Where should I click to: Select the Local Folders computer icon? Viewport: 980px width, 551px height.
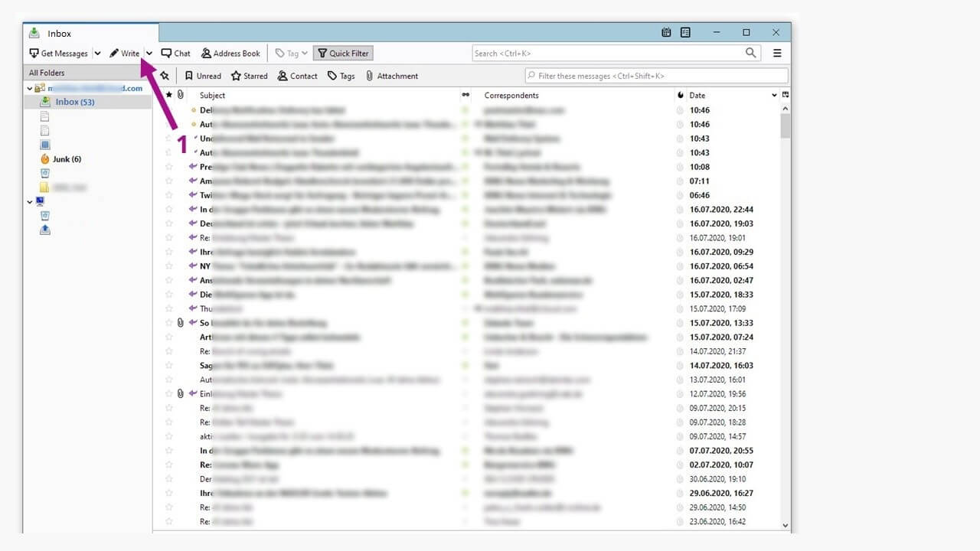(40, 201)
